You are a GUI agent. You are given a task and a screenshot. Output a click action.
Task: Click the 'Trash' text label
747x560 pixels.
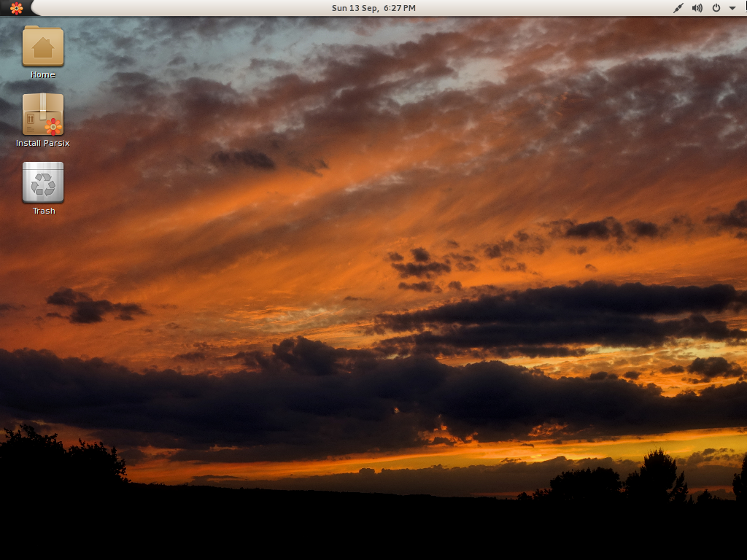click(44, 211)
